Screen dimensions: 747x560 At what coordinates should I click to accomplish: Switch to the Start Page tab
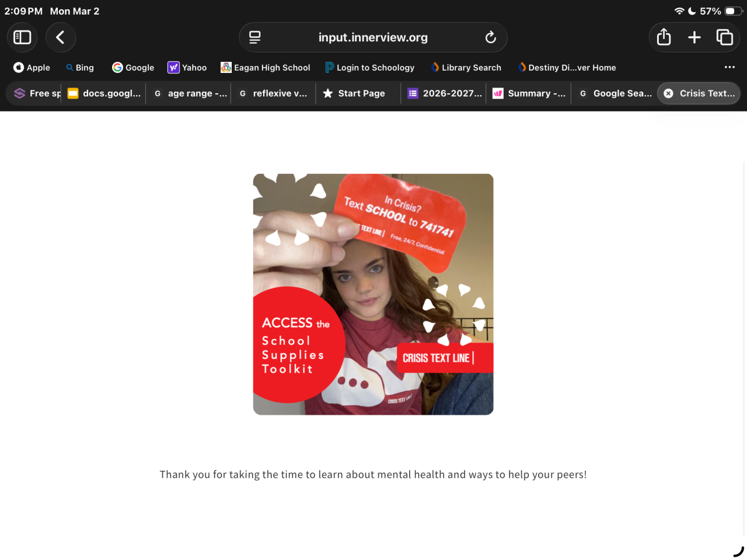[358, 93]
